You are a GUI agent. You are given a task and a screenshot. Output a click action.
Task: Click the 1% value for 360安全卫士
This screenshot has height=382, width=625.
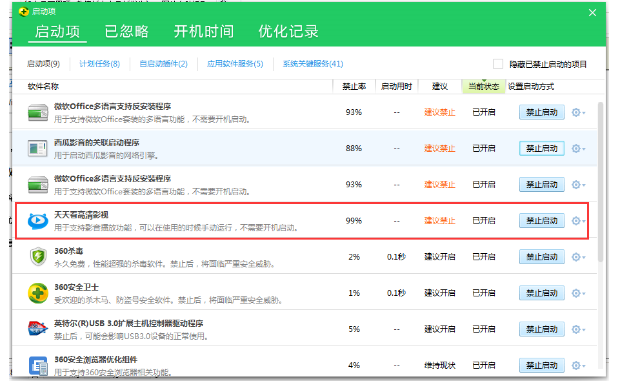click(354, 293)
